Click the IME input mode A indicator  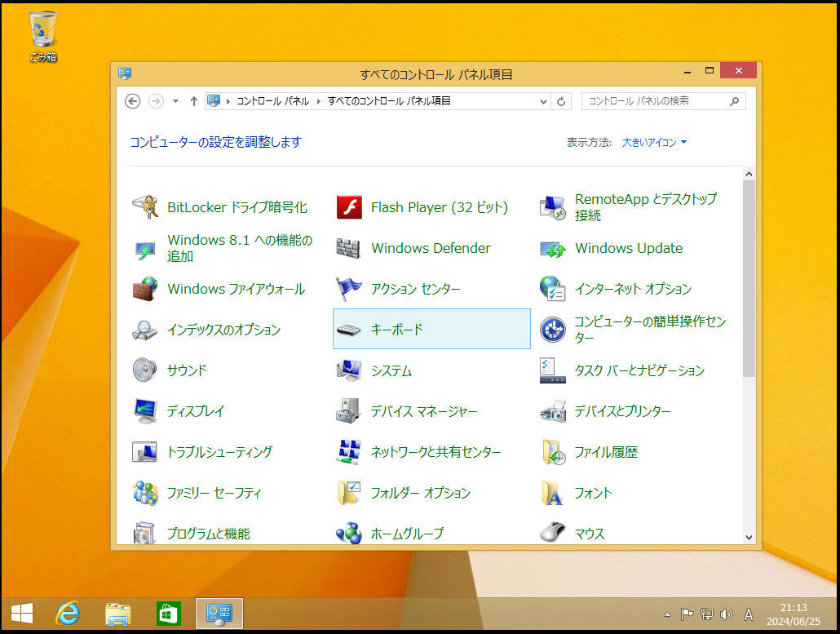749,614
